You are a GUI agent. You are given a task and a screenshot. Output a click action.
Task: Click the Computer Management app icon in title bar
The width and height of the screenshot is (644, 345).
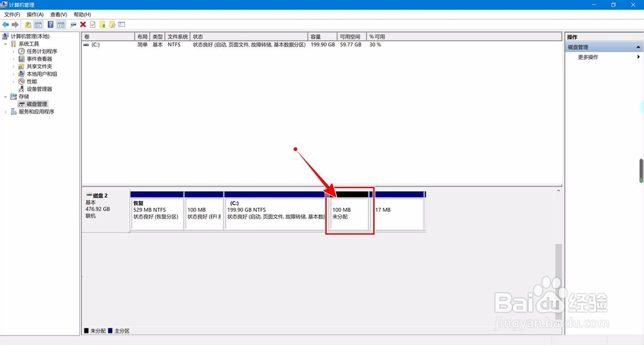click(4, 5)
